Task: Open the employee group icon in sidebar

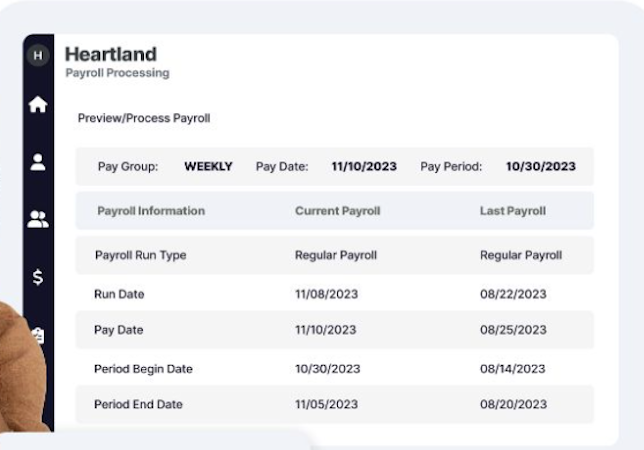Action: click(x=38, y=220)
